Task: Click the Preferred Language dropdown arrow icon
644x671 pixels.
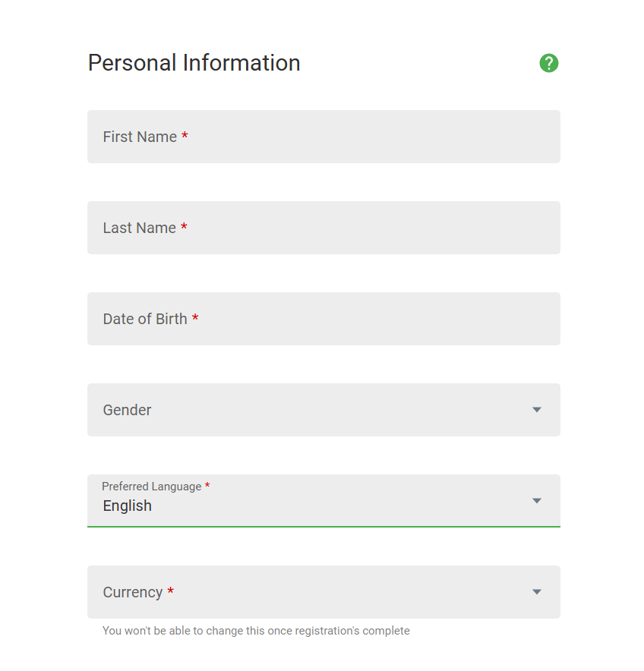Action: point(537,501)
